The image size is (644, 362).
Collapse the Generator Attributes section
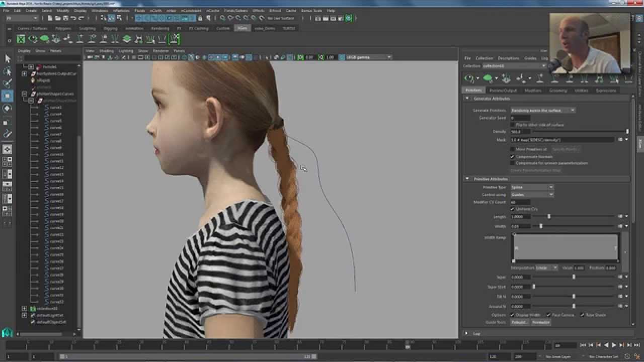click(x=467, y=99)
